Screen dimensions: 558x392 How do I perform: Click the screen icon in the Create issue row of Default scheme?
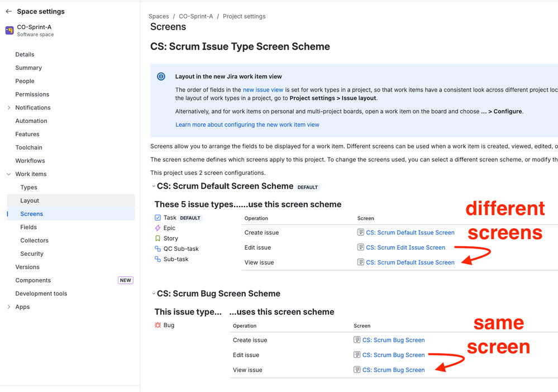360,232
